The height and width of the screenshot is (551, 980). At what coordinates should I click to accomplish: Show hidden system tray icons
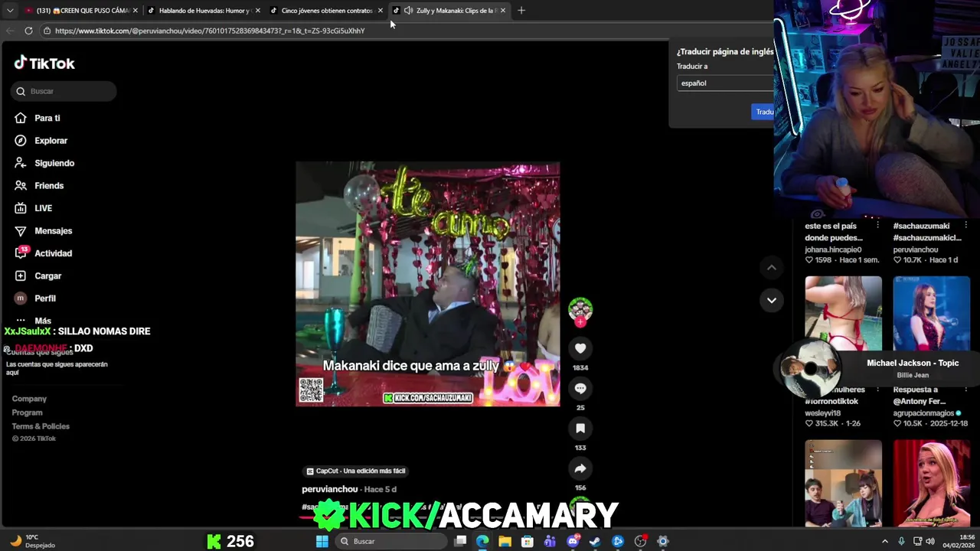pos(885,541)
